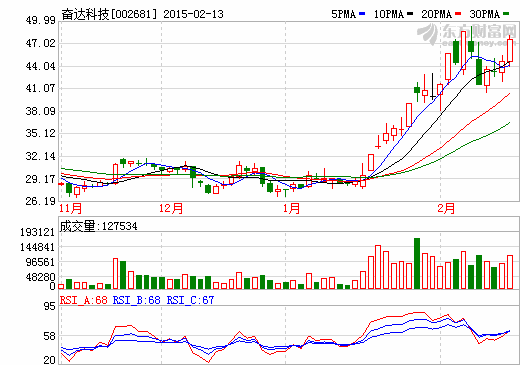
Task: Click the last red candlestick on the price chart
Action: click(x=510, y=50)
